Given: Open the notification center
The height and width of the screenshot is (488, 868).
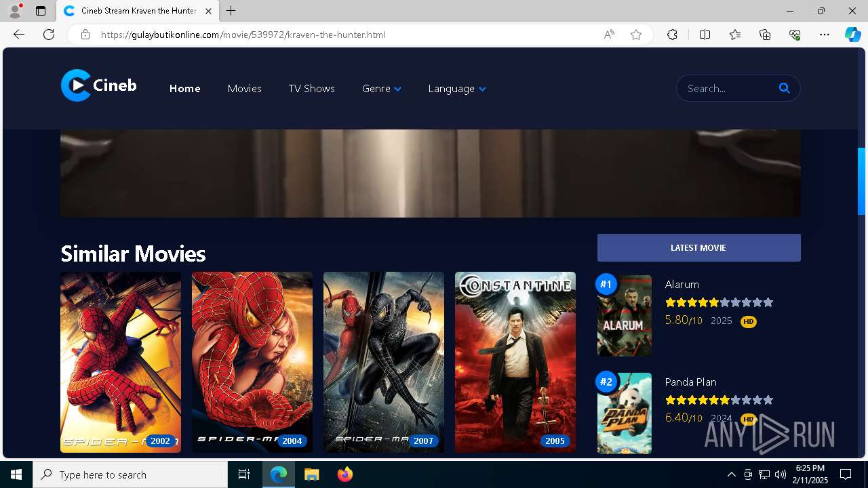Looking at the screenshot, I should 846,474.
